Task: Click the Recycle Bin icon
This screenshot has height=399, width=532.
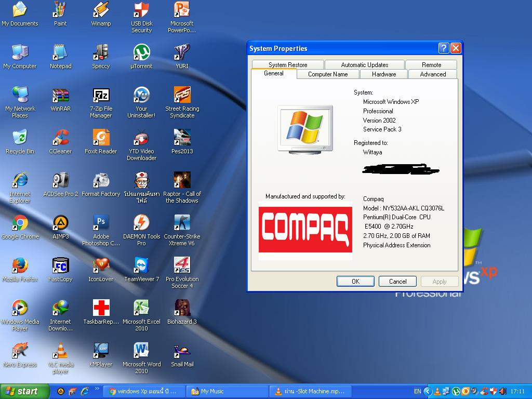Action: click(x=20, y=138)
